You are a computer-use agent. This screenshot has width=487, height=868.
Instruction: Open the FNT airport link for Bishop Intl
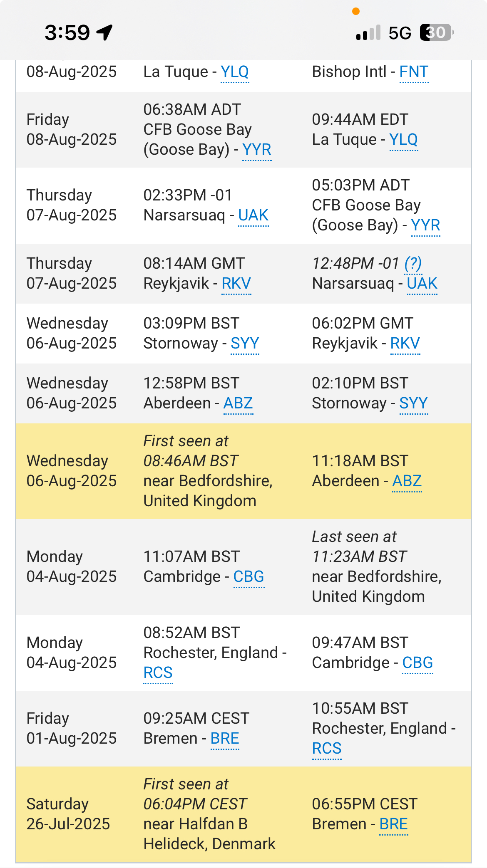pyautogui.click(x=414, y=72)
